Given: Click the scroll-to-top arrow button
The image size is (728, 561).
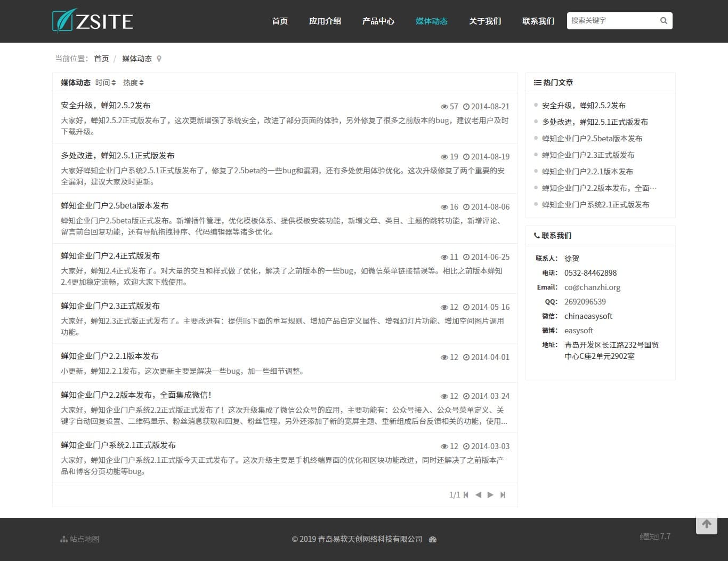Looking at the screenshot, I should coord(707,524).
